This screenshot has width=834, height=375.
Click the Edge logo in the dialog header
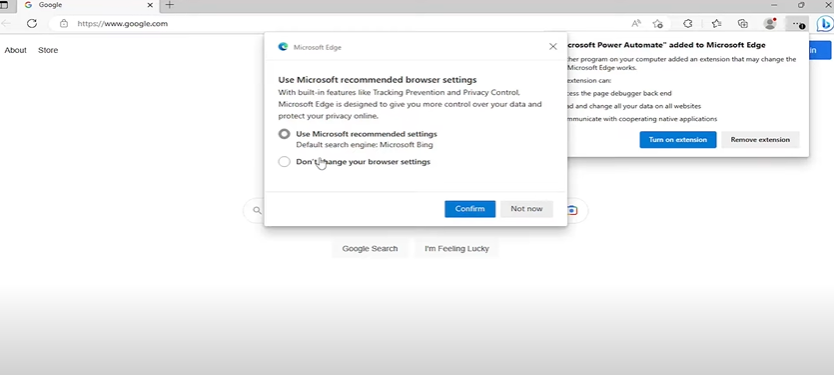(283, 47)
